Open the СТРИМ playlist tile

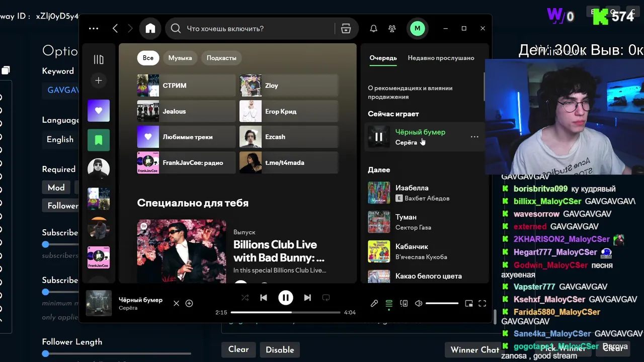[x=186, y=85]
